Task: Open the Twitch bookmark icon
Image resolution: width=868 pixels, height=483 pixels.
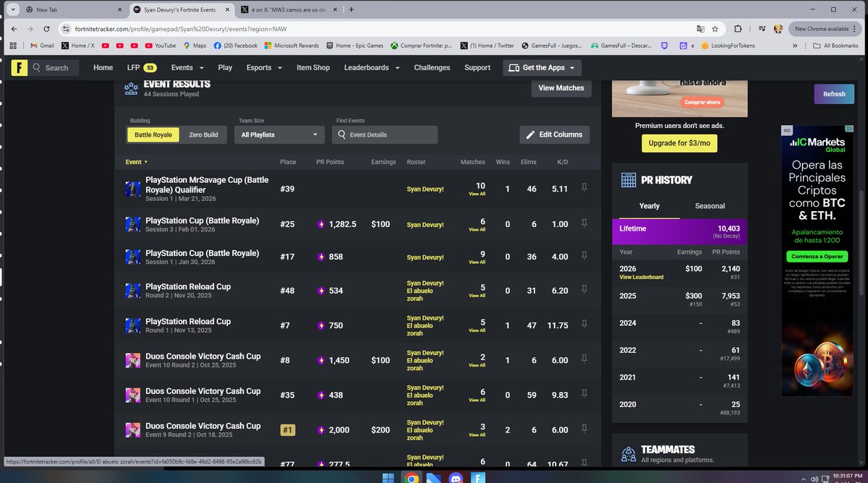Action: (664, 46)
